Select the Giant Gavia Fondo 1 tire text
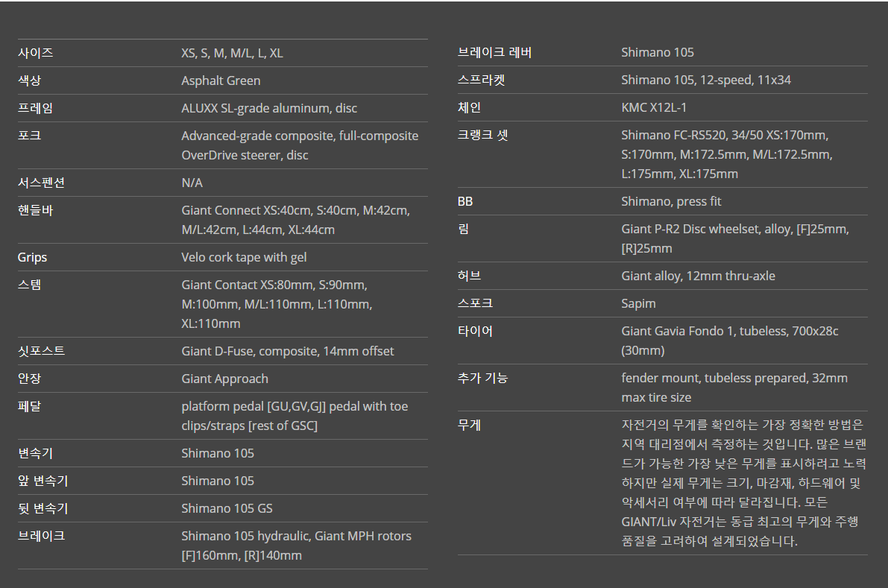Image resolution: width=888 pixels, height=588 pixels. (730, 341)
